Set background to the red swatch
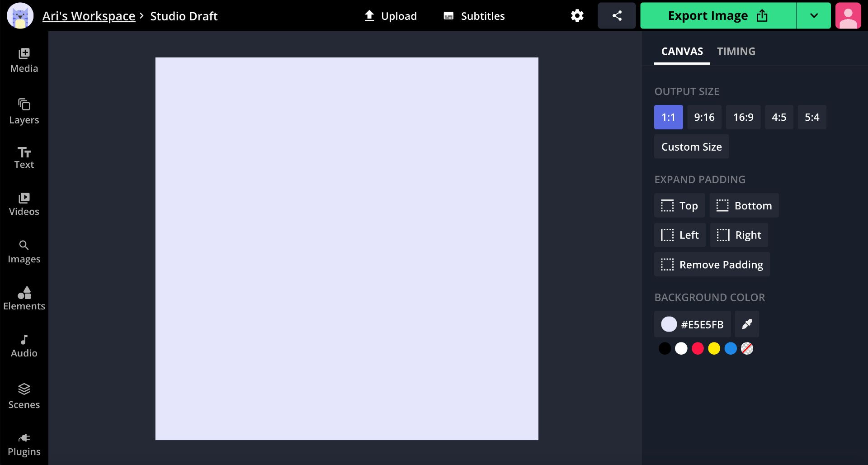 tap(698, 348)
